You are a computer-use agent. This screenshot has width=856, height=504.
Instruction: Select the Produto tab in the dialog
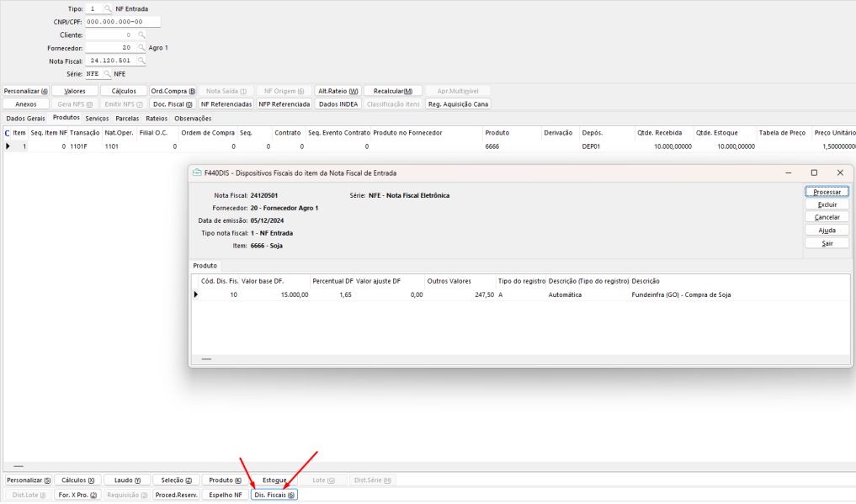coord(205,266)
